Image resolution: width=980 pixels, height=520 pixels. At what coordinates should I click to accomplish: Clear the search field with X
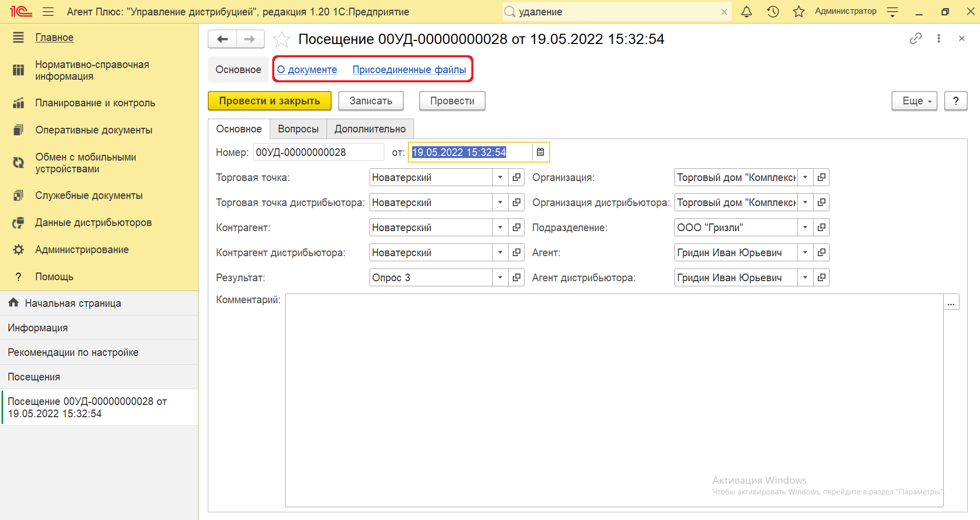coord(724,12)
